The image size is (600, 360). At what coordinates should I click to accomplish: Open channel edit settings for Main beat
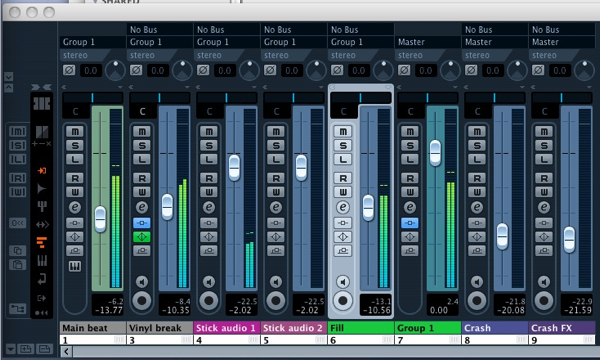tap(75, 207)
